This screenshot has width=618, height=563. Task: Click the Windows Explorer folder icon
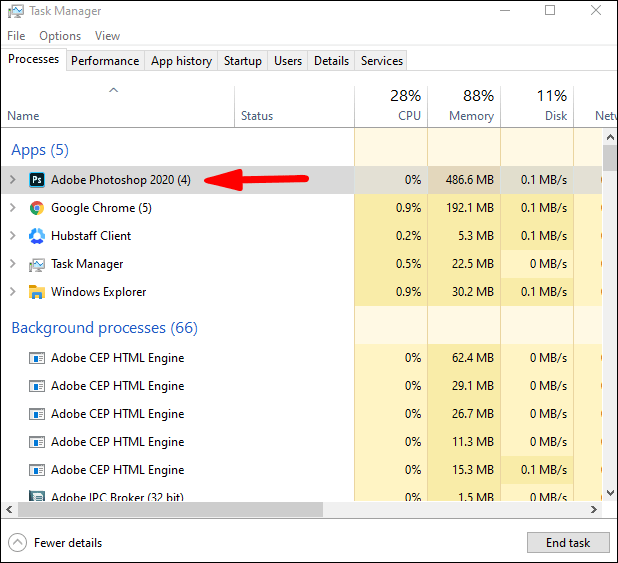pyautogui.click(x=37, y=292)
